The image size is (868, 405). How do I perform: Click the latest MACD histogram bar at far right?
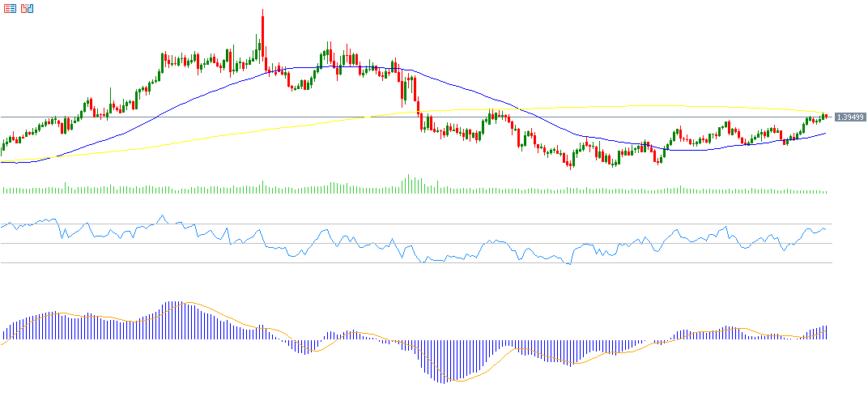(x=826, y=332)
